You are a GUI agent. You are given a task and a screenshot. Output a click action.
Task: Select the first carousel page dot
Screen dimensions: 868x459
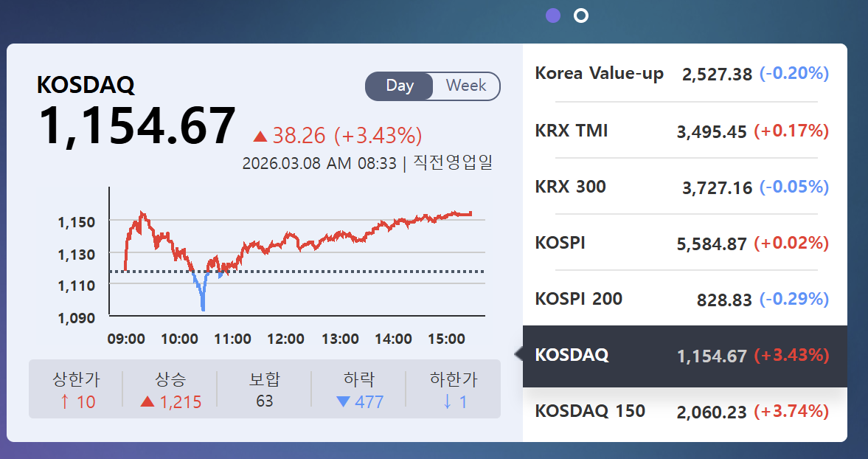[x=553, y=15]
